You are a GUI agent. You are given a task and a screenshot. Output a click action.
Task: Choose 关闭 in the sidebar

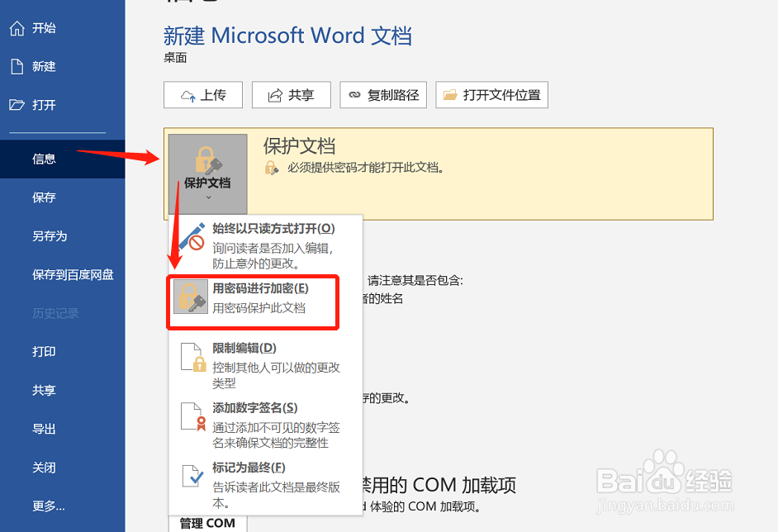[x=63, y=468]
